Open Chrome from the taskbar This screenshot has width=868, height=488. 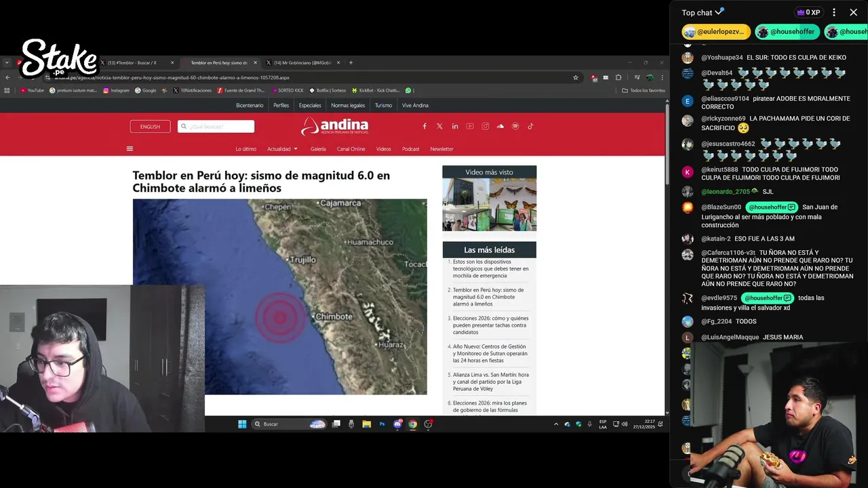coord(413,424)
